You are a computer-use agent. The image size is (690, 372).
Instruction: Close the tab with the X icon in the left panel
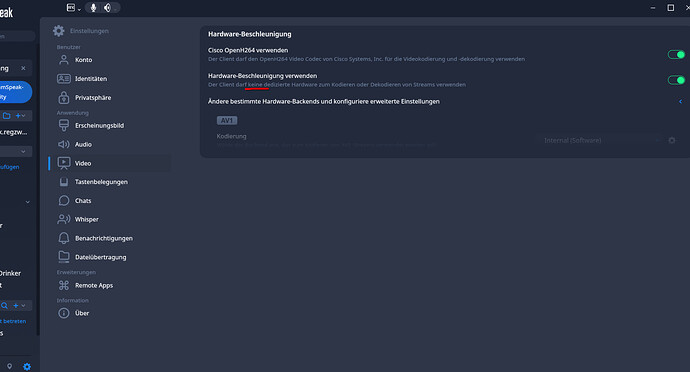(x=23, y=68)
